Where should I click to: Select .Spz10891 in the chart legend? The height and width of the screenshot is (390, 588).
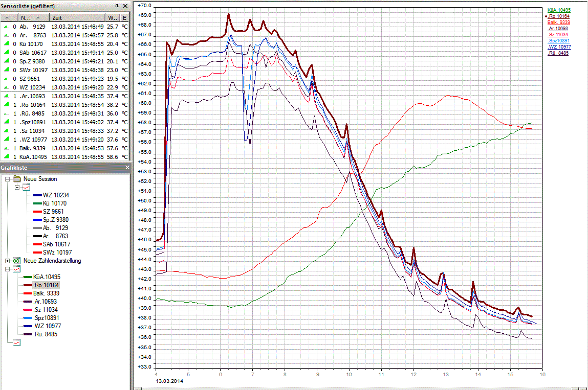(x=558, y=41)
